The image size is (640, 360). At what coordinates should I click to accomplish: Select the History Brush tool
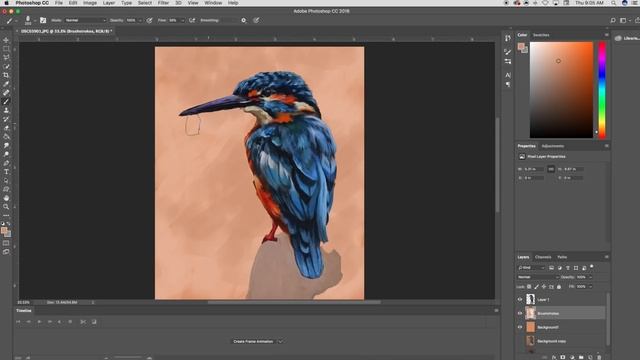6,119
